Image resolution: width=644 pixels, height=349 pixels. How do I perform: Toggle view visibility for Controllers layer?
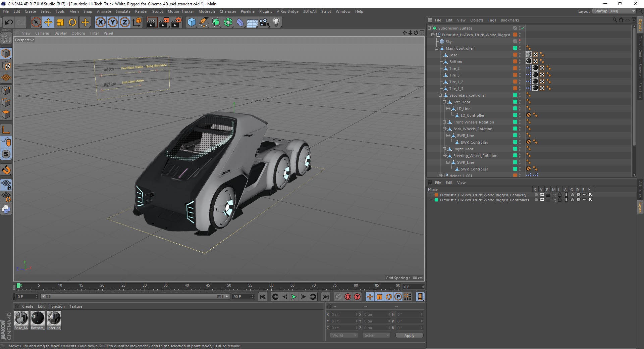coord(542,200)
